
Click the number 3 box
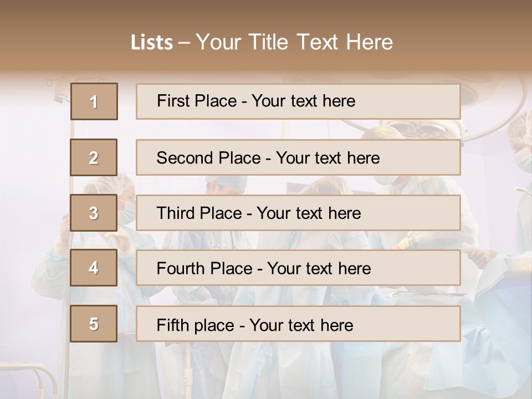point(94,213)
